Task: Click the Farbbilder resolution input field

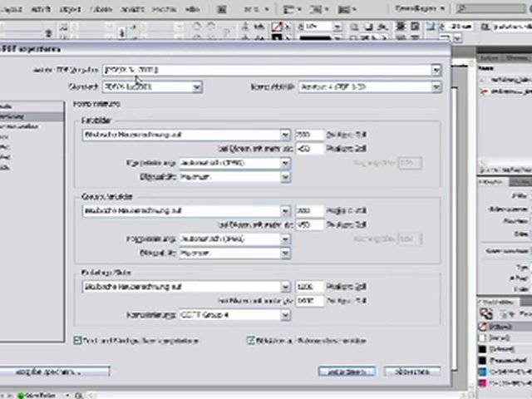Action: [308, 135]
